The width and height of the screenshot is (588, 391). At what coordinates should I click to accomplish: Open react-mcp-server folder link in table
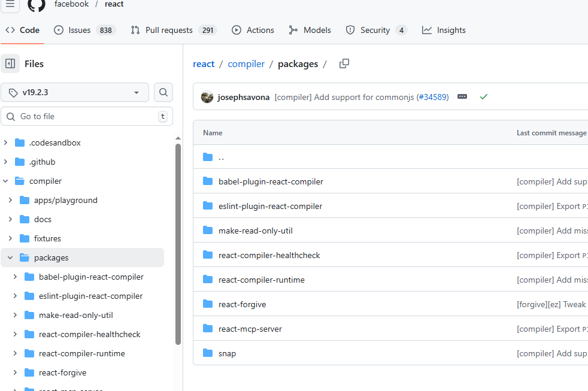250,329
